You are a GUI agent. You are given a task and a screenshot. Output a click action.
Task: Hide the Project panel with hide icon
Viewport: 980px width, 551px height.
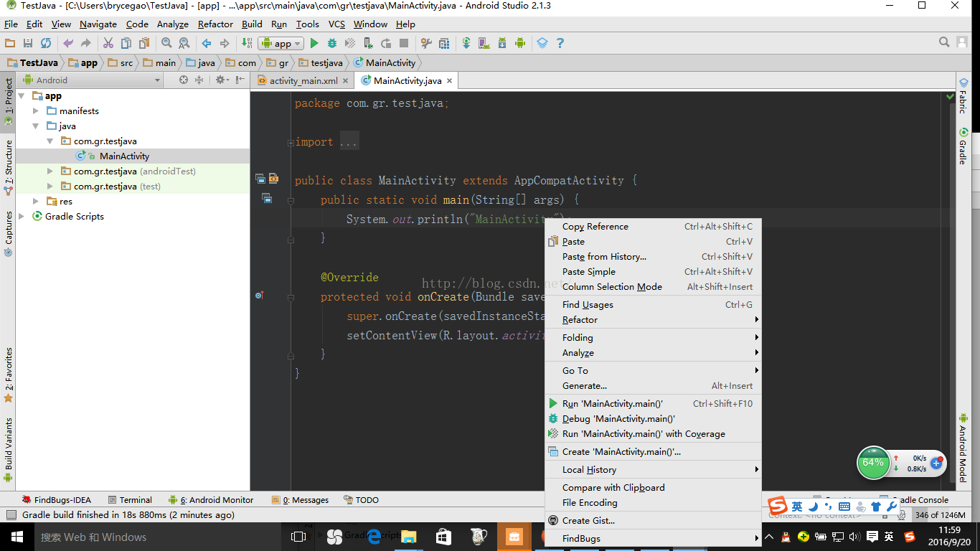[240, 80]
